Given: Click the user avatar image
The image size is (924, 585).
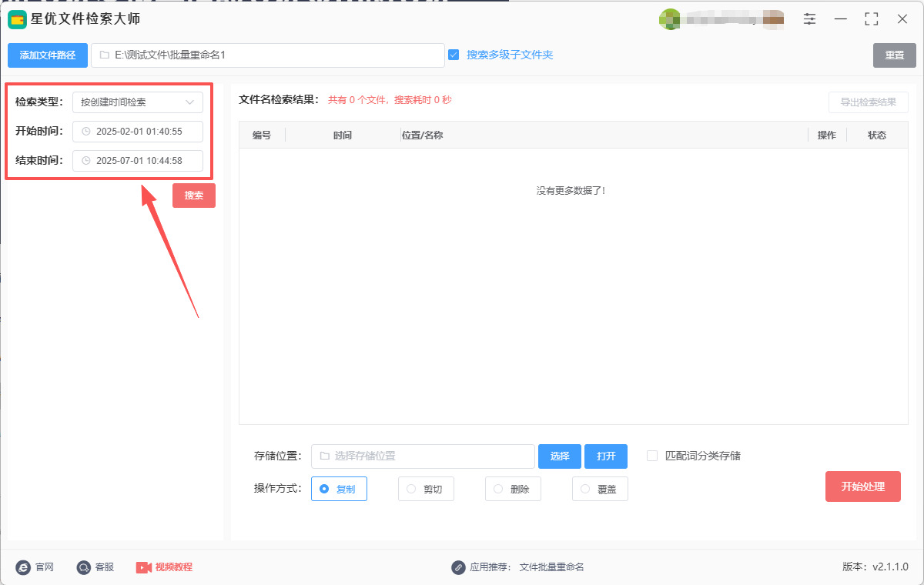Looking at the screenshot, I should coord(669,19).
